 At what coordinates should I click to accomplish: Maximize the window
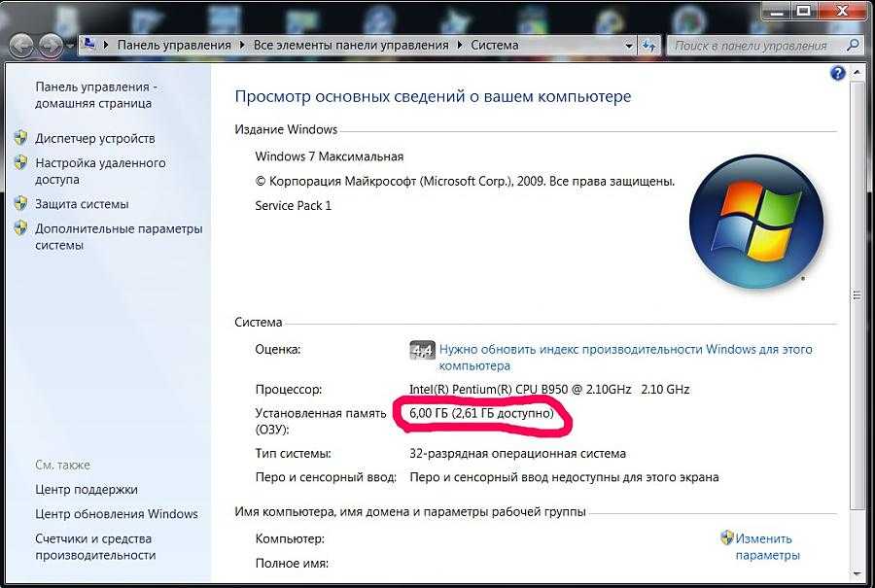(x=803, y=11)
